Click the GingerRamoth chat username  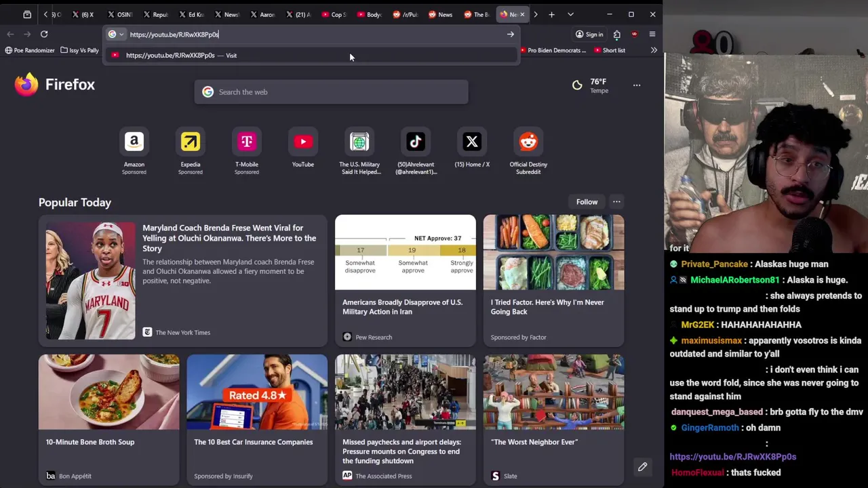click(x=710, y=428)
